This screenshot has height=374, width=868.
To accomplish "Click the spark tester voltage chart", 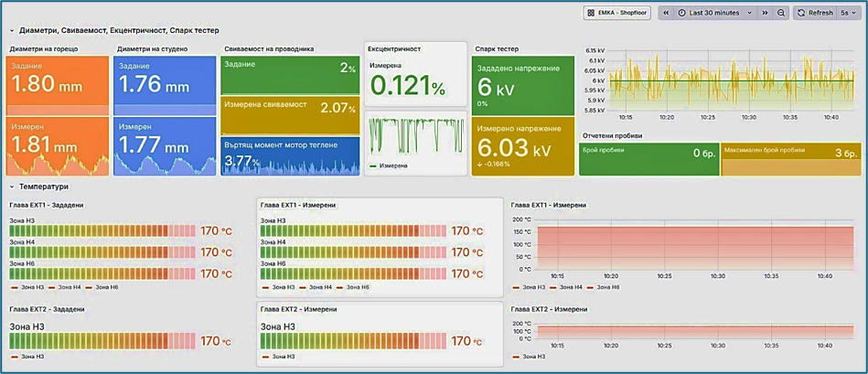I will 732,80.
